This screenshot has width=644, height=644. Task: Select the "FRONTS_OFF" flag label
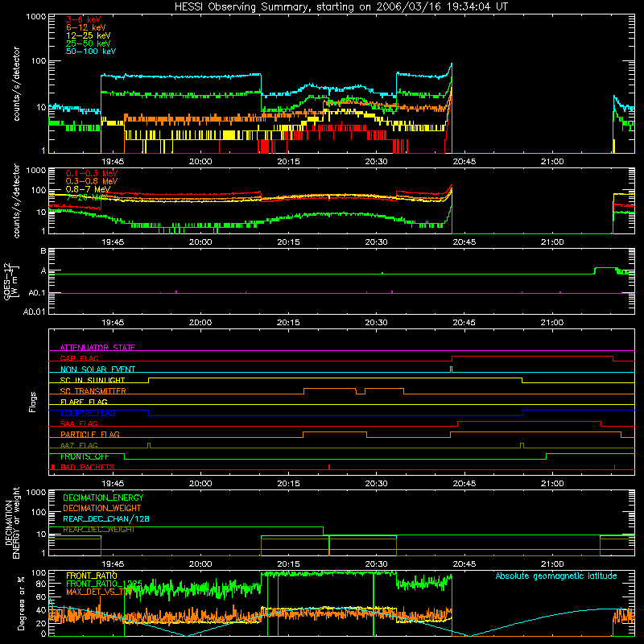(85, 456)
